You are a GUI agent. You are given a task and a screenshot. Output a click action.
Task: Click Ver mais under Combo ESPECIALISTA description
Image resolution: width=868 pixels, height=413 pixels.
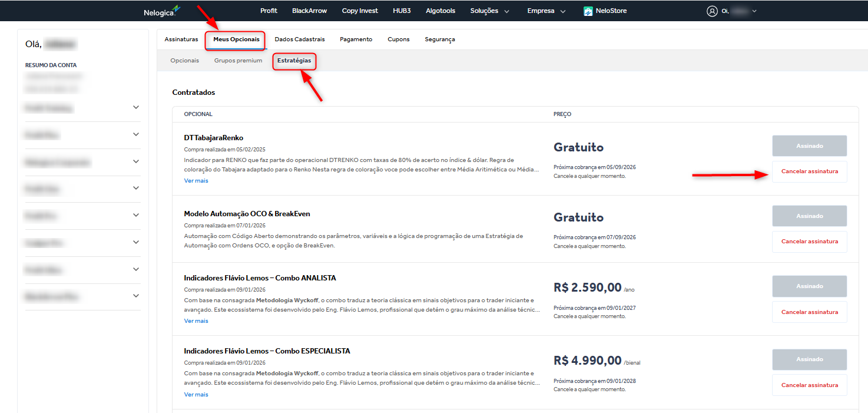pyautogui.click(x=196, y=395)
